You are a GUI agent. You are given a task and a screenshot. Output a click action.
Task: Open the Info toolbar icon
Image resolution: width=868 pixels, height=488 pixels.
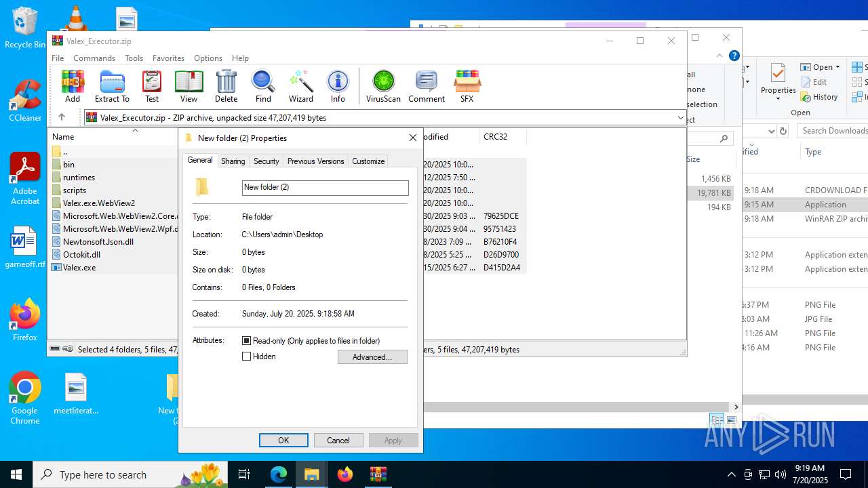coord(338,86)
